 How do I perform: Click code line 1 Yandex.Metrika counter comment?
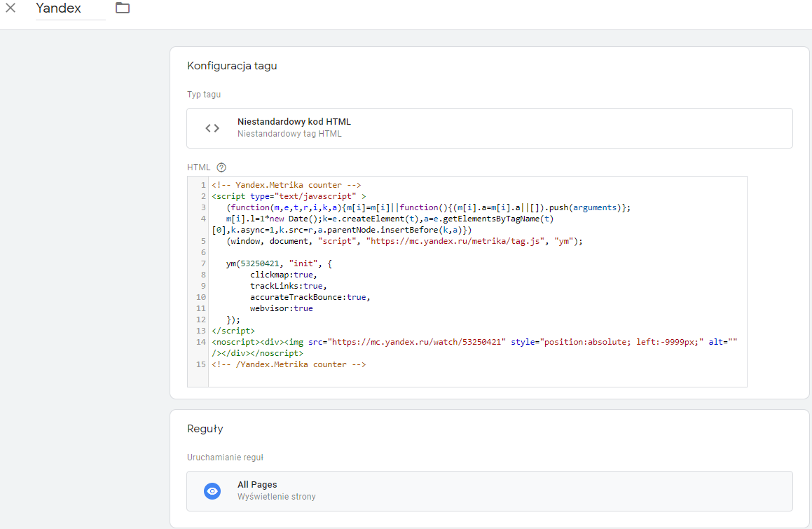286,185
